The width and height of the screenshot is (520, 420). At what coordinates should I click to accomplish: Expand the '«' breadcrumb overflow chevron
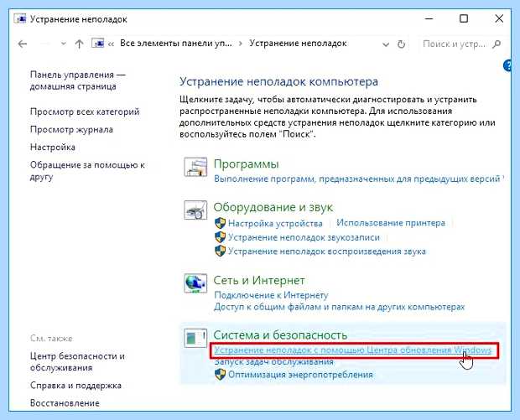click(x=111, y=44)
